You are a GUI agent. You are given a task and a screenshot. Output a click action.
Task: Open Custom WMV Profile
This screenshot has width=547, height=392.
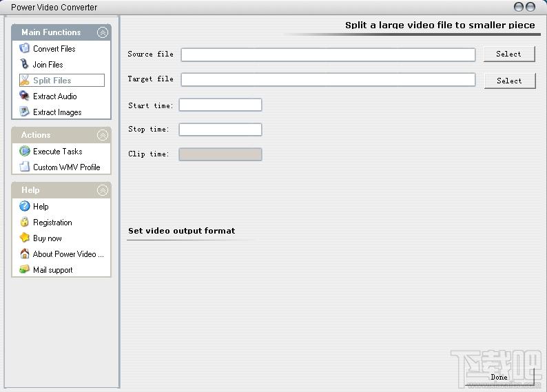pyautogui.click(x=66, y=167)
